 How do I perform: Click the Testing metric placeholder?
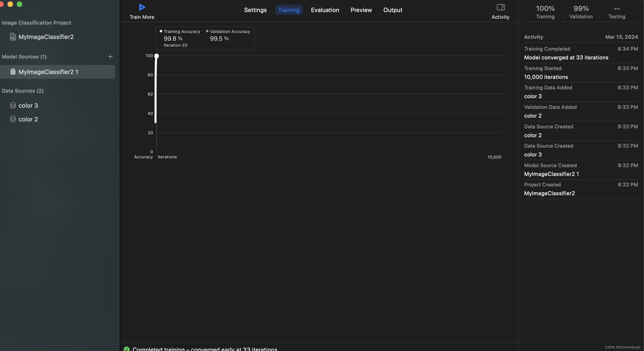[616, 12]
